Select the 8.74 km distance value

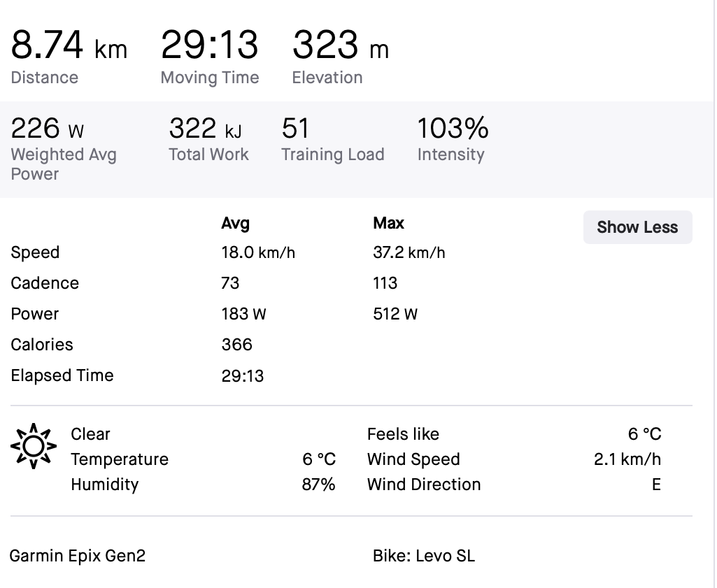69,45
